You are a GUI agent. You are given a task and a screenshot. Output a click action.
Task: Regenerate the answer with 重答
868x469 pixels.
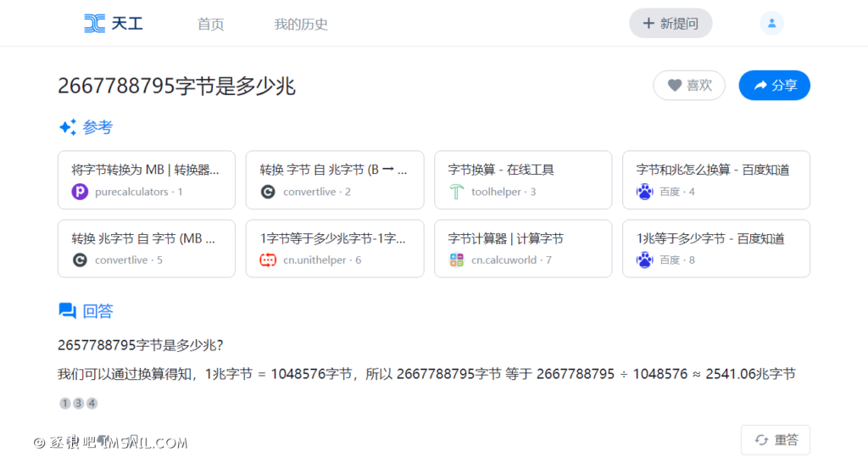pyautogui.click(x=775, y=440)
